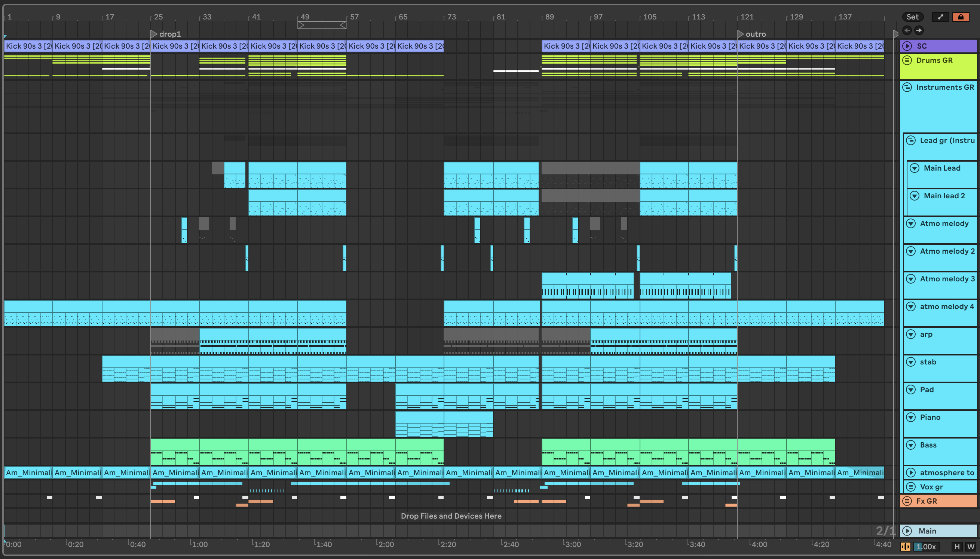Fold the Instruments GR group
This screenshot has height=559, width=980.
907,87
